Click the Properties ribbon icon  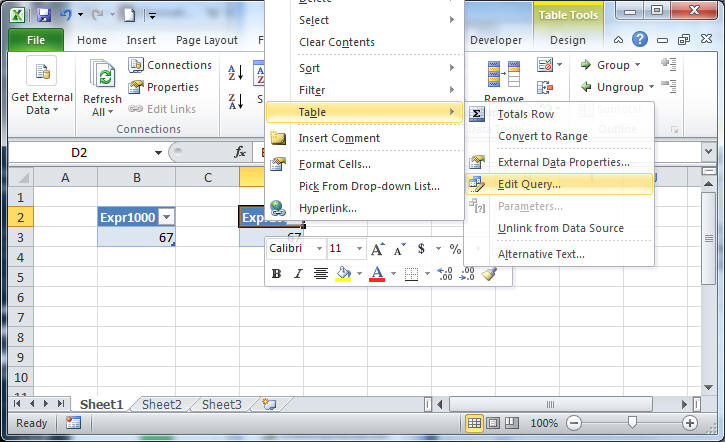click(136, 87)
